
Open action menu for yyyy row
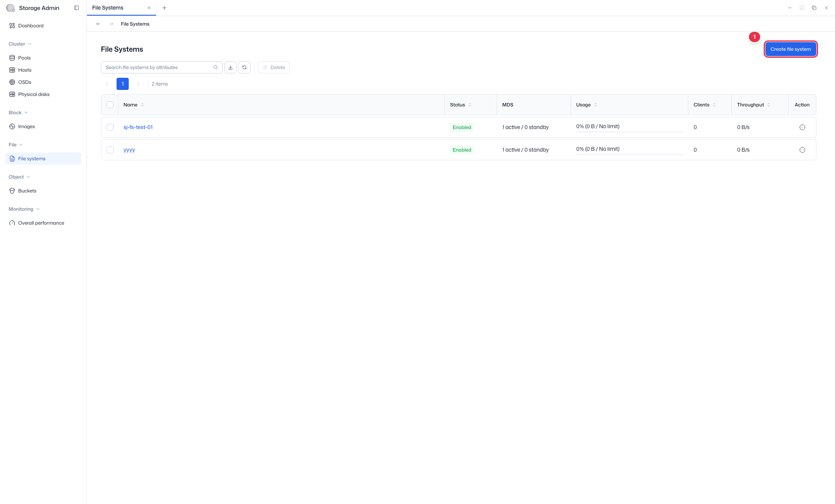pyautogui.click(x=802, y=150)
